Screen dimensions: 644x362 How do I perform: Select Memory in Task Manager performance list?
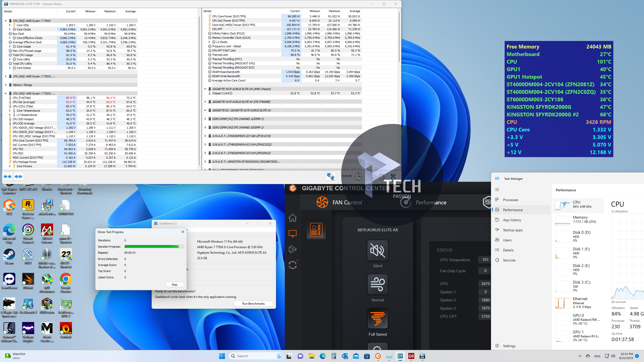tap(579, 219)
